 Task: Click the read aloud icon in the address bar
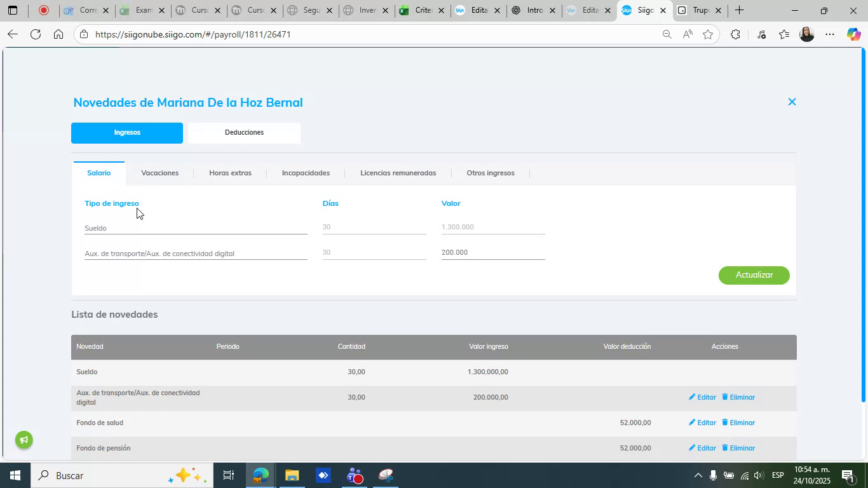[x=688, y=34]
